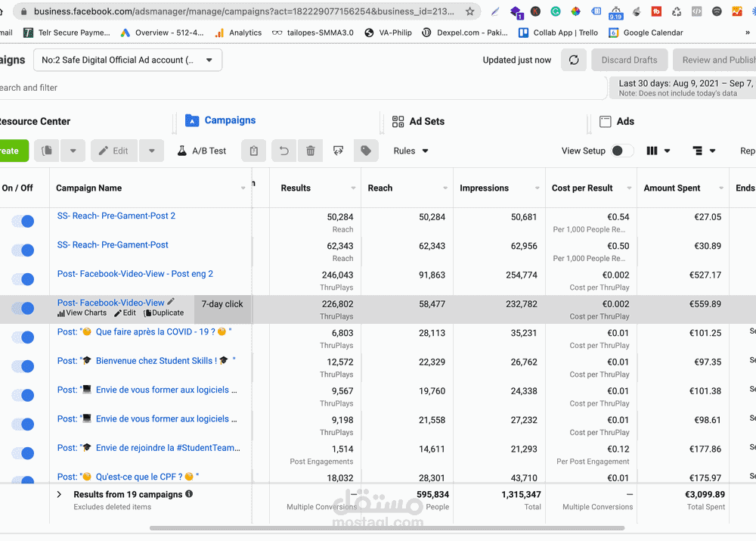Screen dimensions: 756x541
Task: Open the Telr Secure Payment bookmark
Action: click(67, 33)
